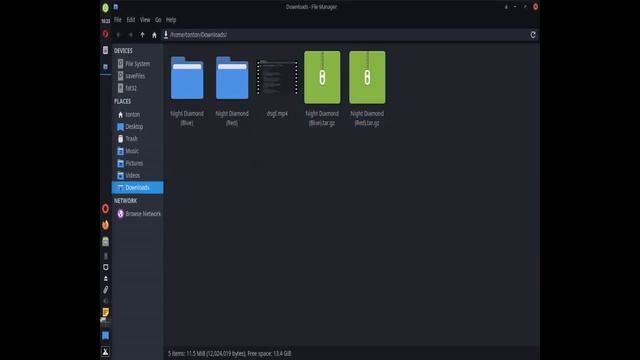
Task: Open Pictures in the Places sidebar
Action: (x=137, y=163)
